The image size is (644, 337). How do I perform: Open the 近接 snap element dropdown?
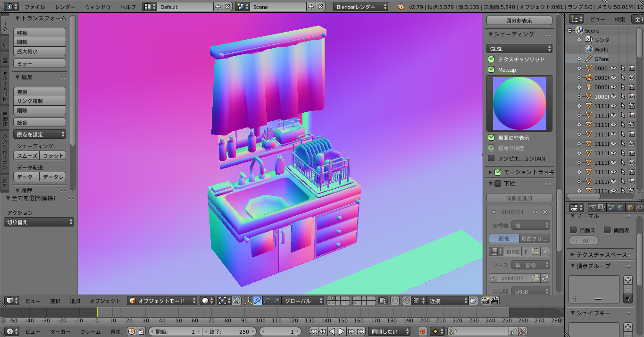coord(447,301)
